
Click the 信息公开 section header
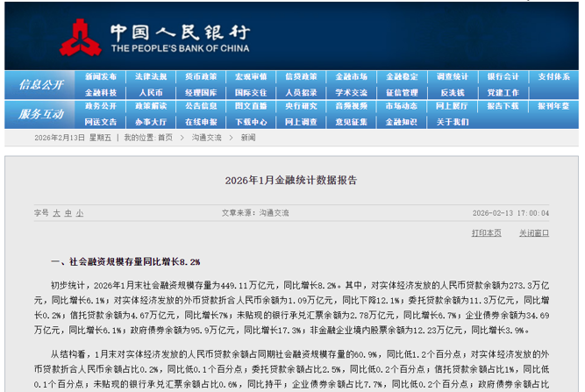(40, 84)
